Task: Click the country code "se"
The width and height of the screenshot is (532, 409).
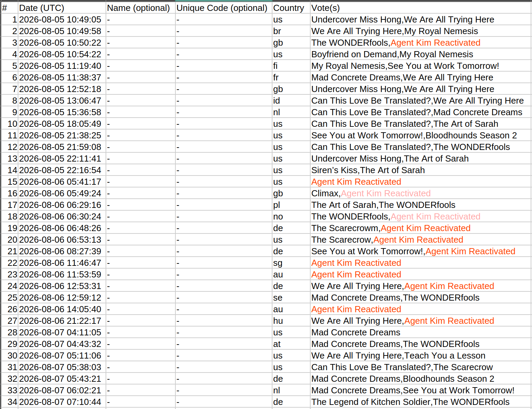Action: click(x=291, y=298)
